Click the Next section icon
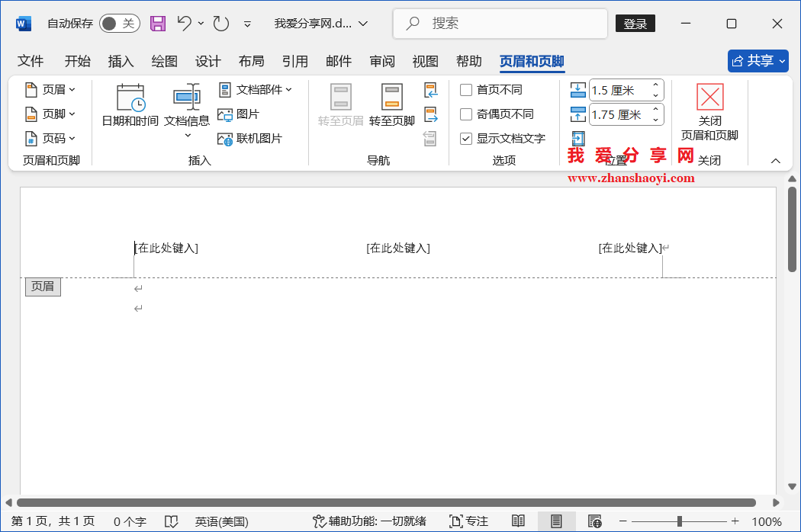This screenshot has height=532, width=801. (x=431, y=114)
